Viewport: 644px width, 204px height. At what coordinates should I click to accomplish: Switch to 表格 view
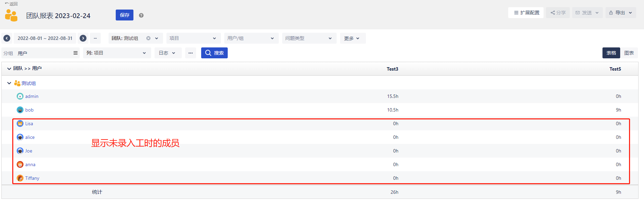(611, 53)
